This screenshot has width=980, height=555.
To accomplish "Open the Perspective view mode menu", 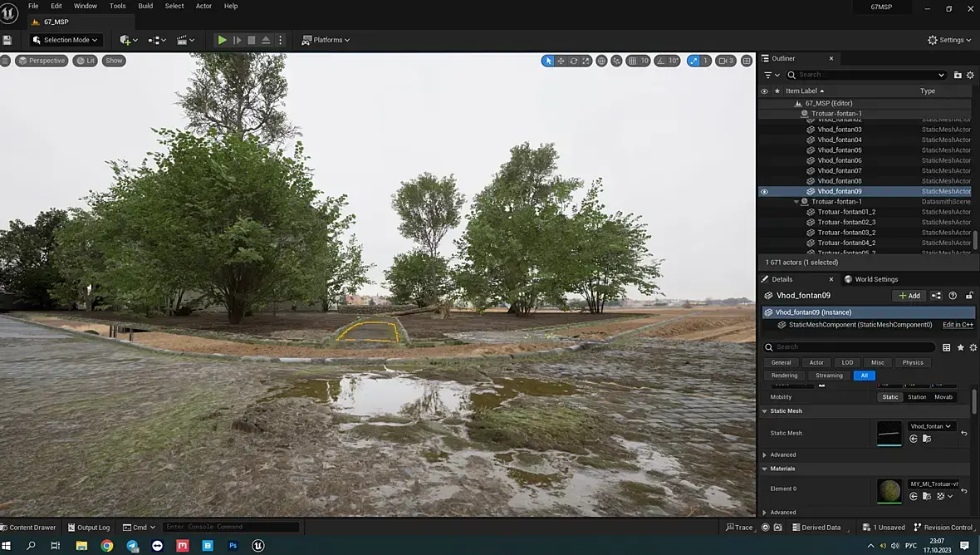I will point(42,61).
